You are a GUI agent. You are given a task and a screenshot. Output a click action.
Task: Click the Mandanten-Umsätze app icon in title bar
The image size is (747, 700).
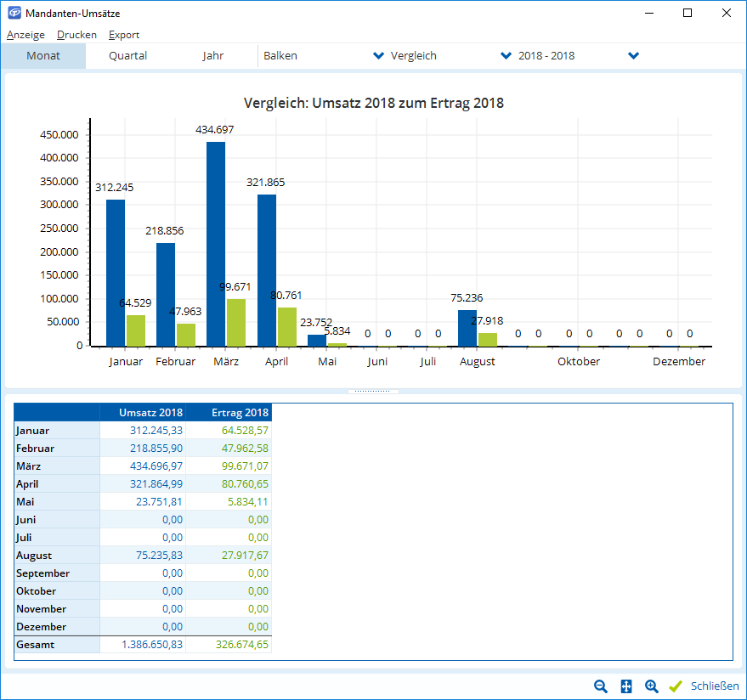(x=14, y=13)
